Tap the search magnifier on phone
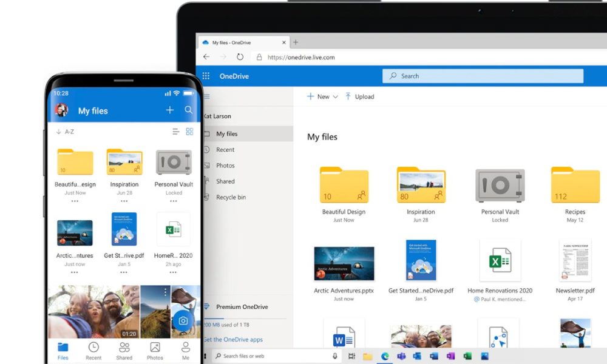This screenshot has height=364, width=607. click(189, 110)
